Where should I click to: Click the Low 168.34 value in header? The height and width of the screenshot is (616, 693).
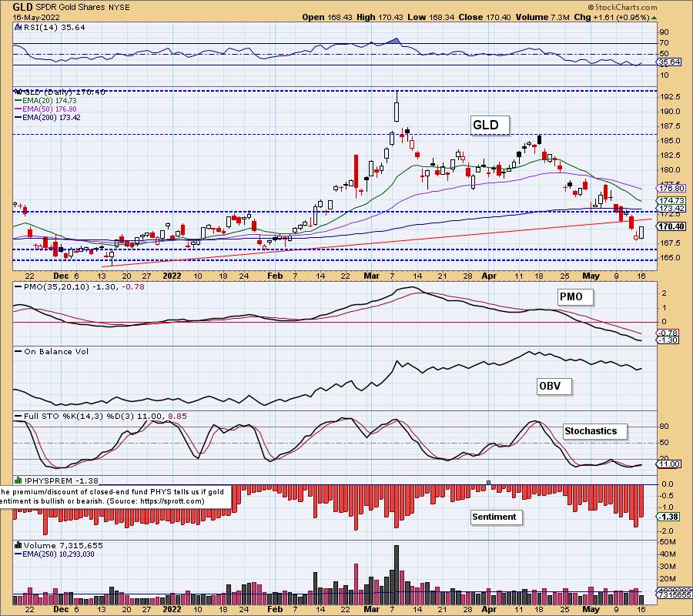(x=430, y=17)
